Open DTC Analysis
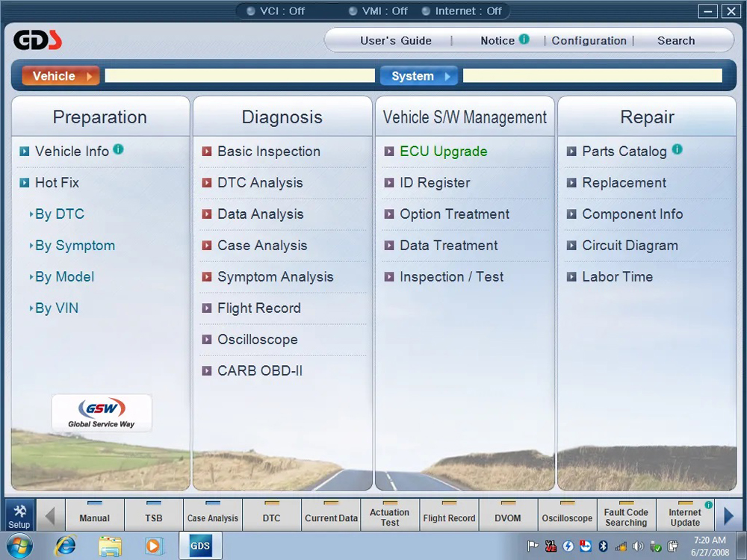Image resolution: width=747 pixels, height=560 pixels. tap(260, 183)
